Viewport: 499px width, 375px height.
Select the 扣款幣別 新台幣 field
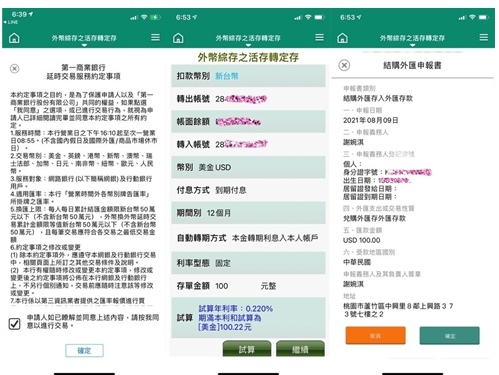248,76
